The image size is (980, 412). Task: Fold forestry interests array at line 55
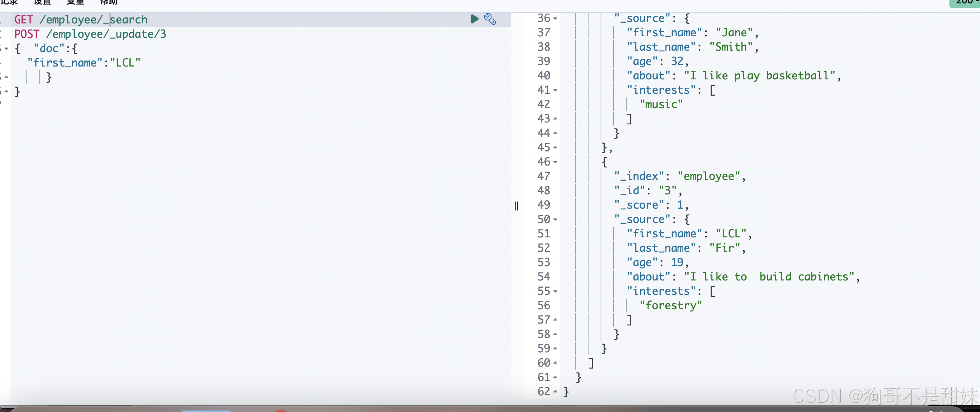555,292
